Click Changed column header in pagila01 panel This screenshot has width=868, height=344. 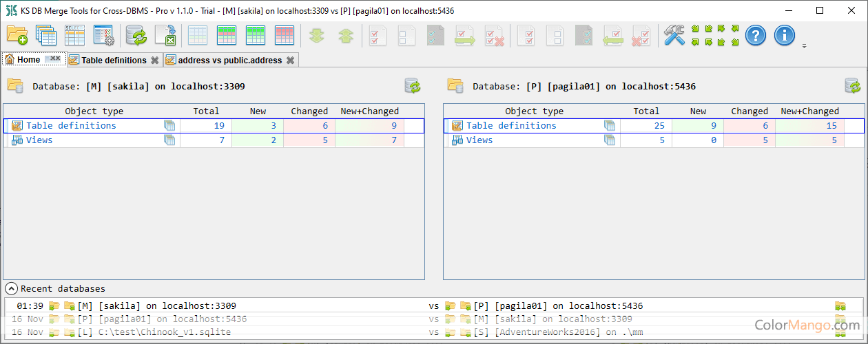coord(750,111)
